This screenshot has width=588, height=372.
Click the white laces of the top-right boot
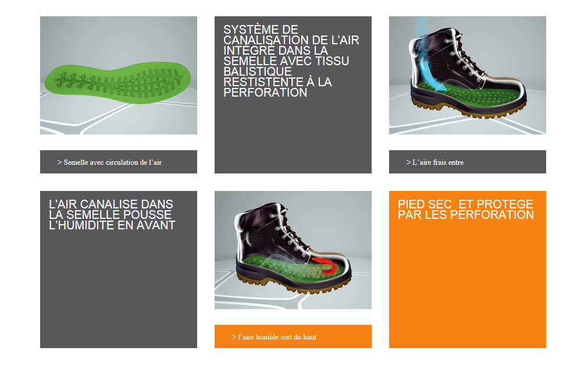[x=464, y=58]
